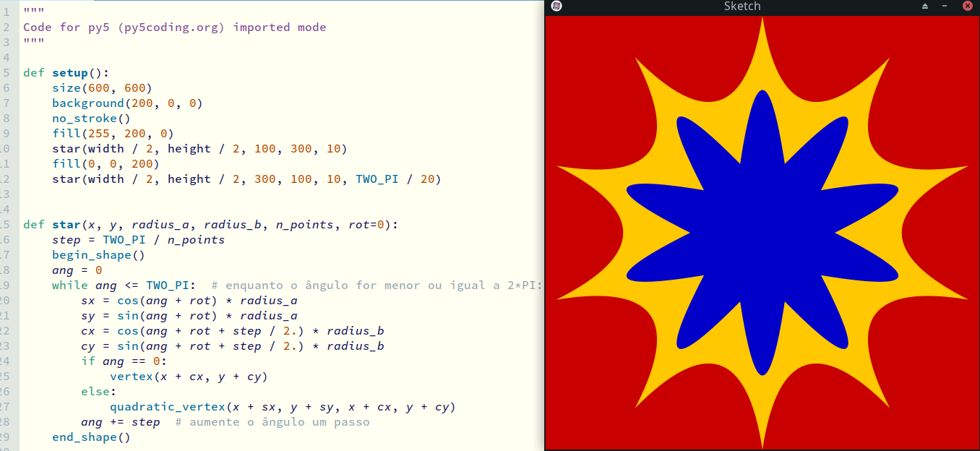Click the Sketch window app icon

(x=556, y=7)
